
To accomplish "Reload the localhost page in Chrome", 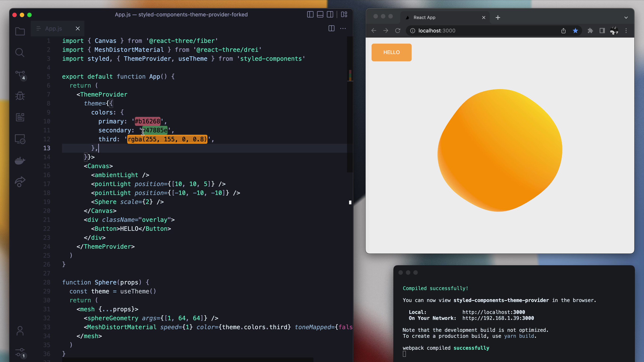I will click(x=398, y=31).
